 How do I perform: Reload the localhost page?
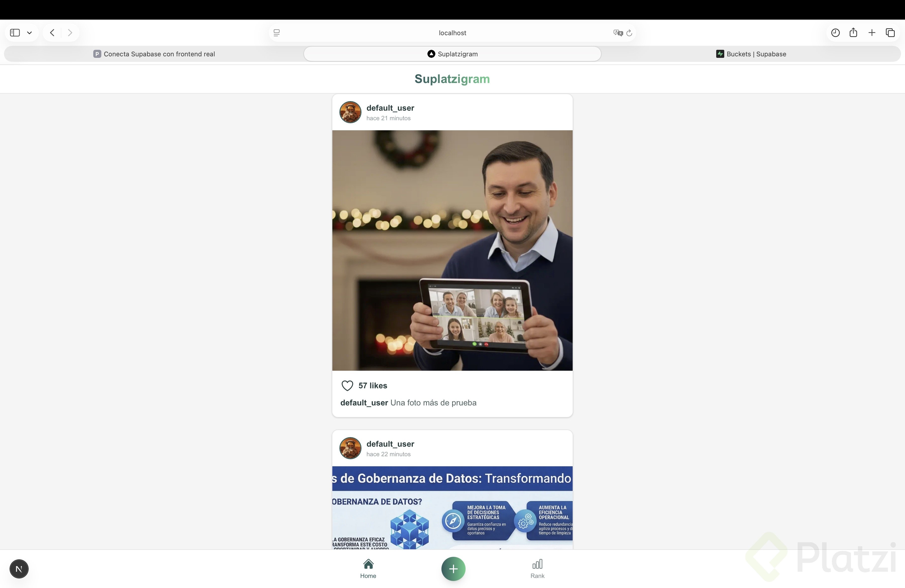pyautogui.click(x=629, y=33)
